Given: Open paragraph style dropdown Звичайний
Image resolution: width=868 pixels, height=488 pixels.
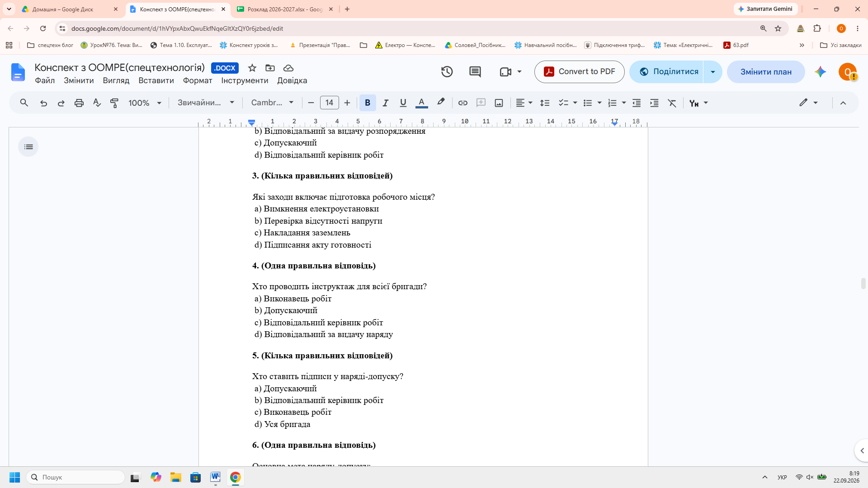Looking at the screenshot, I should pos(206,103).
